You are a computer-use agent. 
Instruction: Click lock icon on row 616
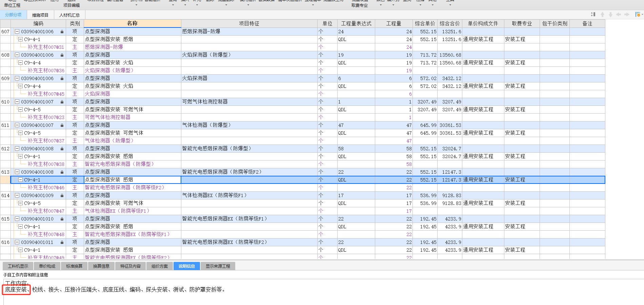click(62, 242)
